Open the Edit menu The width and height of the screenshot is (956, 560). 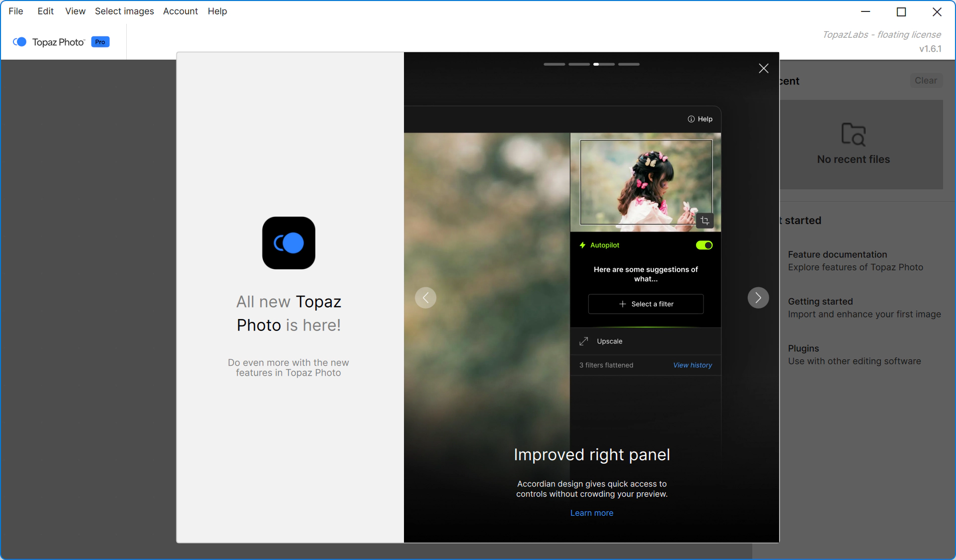pyautogui.click(x=45, y=11)
